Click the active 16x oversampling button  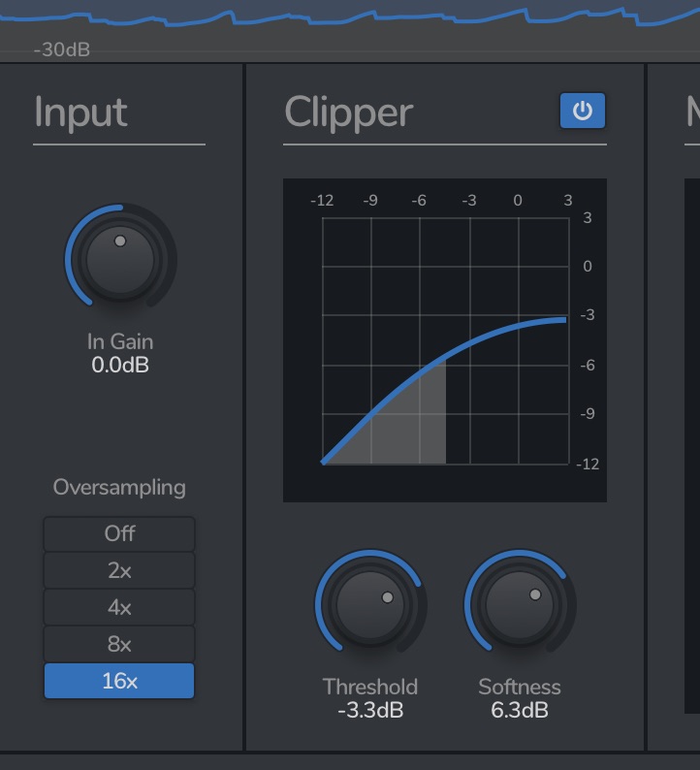119,681
